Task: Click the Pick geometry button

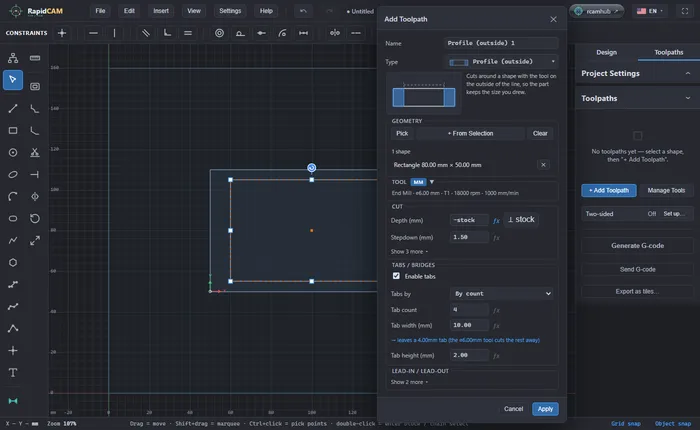Action: point(402,134)
